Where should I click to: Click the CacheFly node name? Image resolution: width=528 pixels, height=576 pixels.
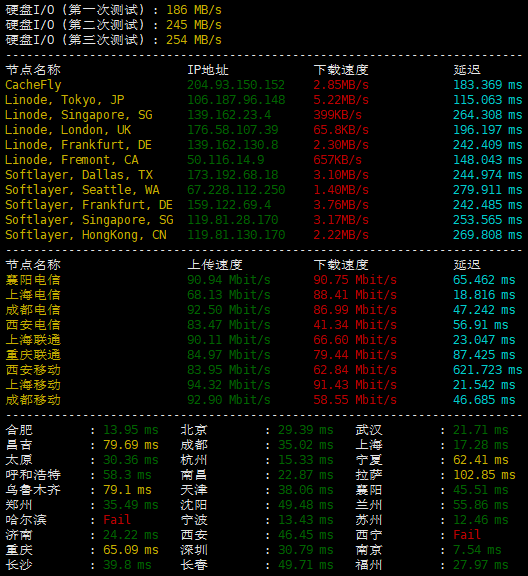(33, 85)
